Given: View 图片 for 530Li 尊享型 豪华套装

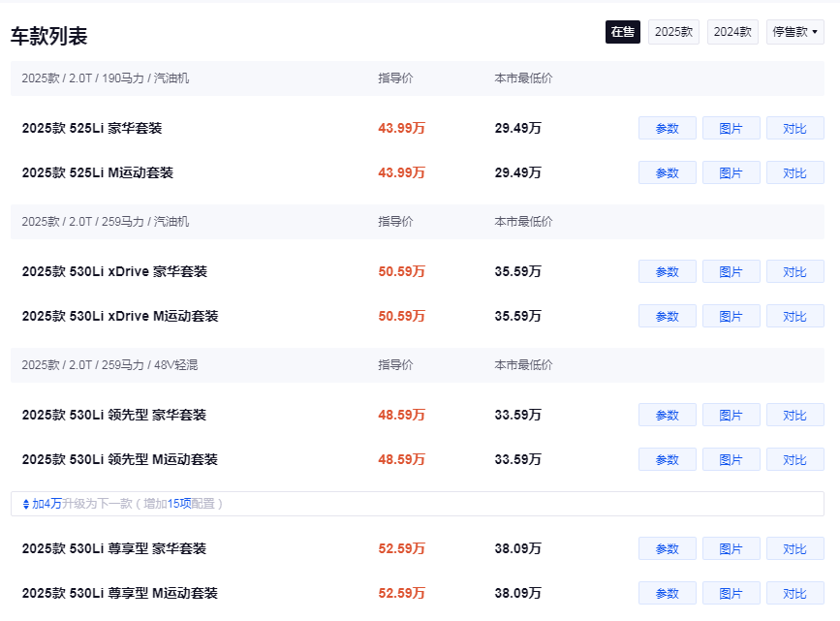Looking at the screenshot, I should coord(731,548).
